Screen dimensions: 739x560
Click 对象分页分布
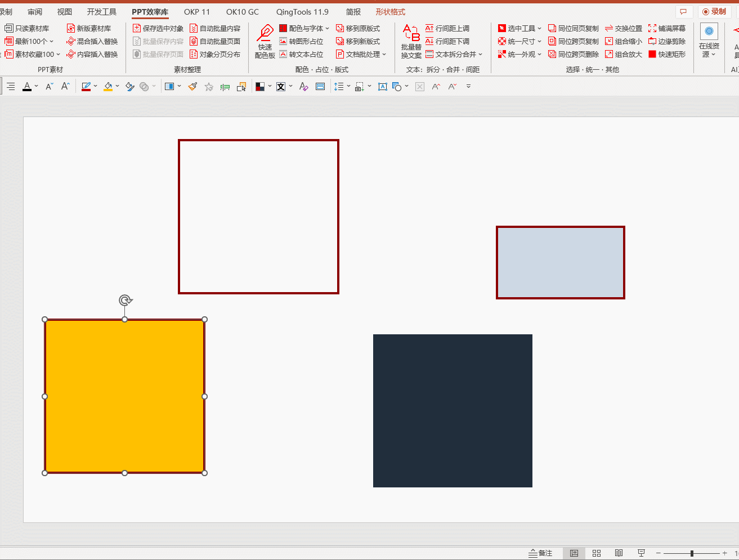click(215, 54)
